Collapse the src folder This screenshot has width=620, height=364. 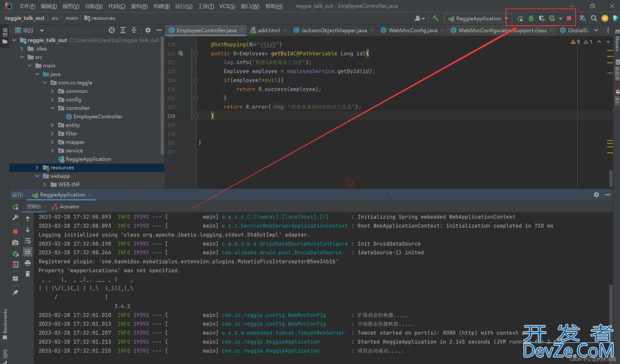point(22,57)
